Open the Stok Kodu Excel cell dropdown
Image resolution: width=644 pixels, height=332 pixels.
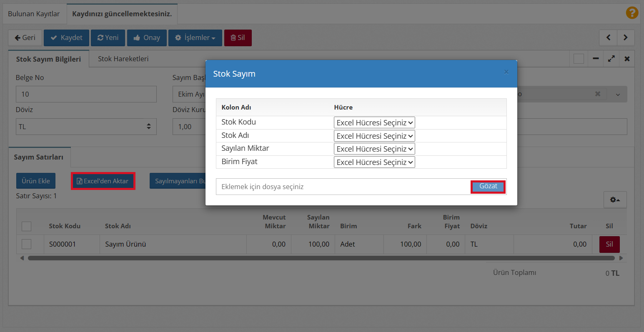click(374, 122)
